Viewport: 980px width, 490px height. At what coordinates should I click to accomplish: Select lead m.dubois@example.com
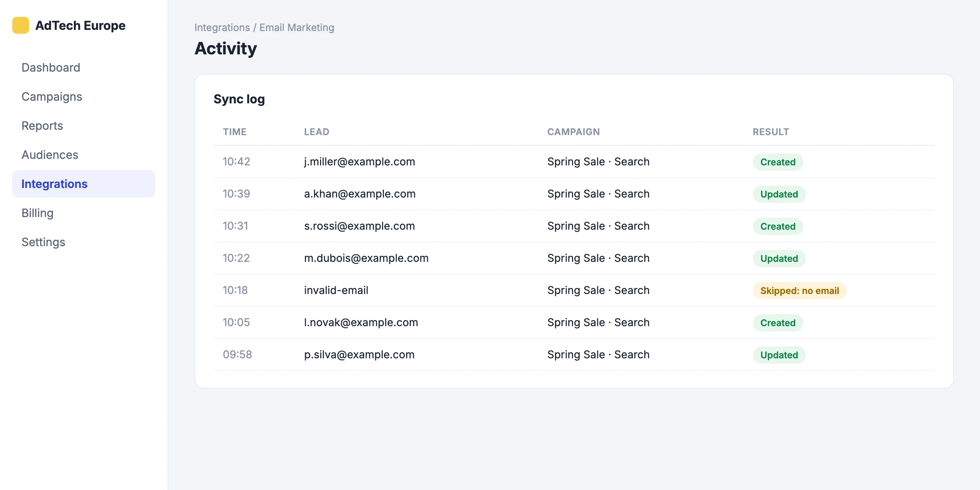(x=366, y=258)
